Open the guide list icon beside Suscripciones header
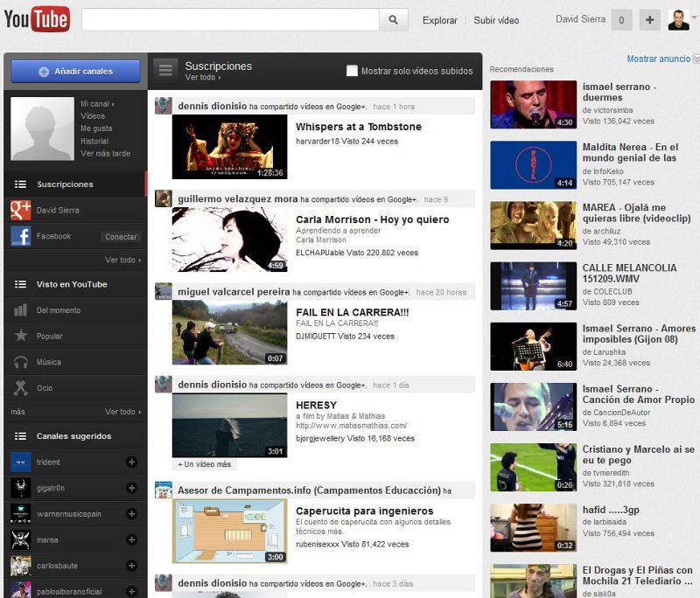Viewport: 700px width, 598px height. tap(166, 70)
